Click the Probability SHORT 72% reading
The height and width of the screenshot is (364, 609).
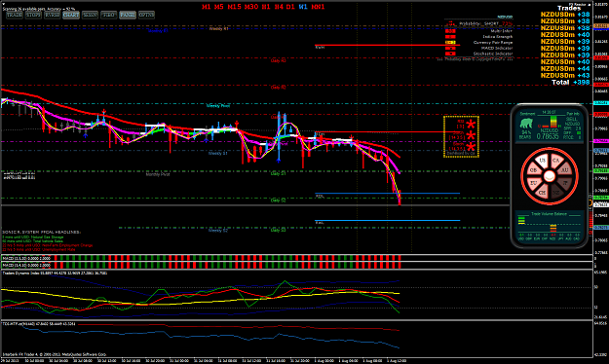(x=486, y=24)
